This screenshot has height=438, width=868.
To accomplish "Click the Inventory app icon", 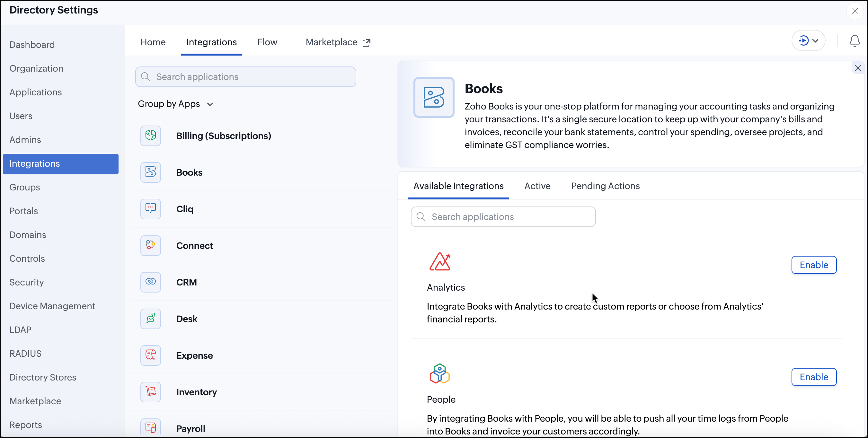I will pos(150,392).
